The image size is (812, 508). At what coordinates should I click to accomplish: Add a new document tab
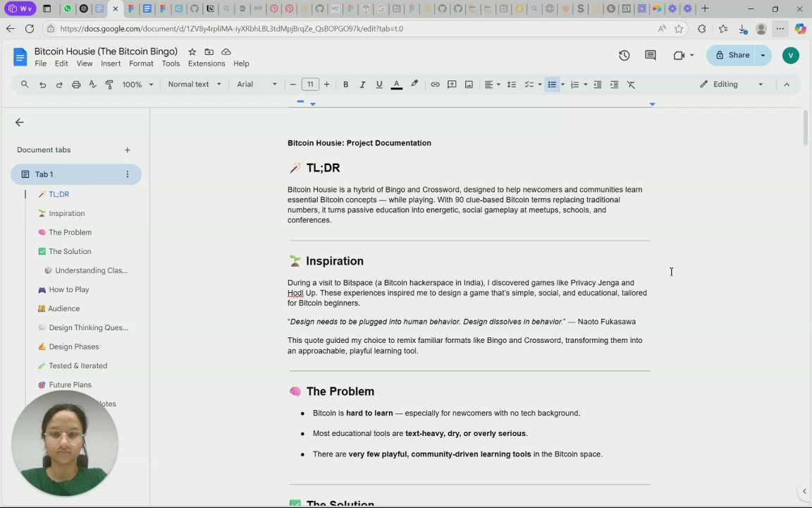coord(127,150)
